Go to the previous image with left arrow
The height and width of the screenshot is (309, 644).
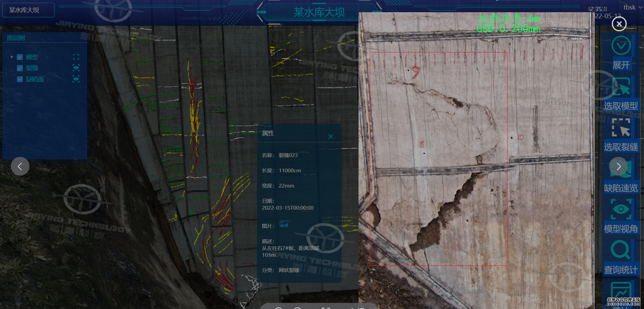pyautogui.click(x=20, y=166)
